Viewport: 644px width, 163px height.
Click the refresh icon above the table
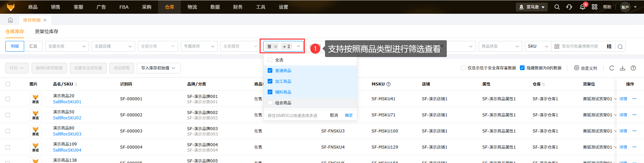[x=611, y=68]
